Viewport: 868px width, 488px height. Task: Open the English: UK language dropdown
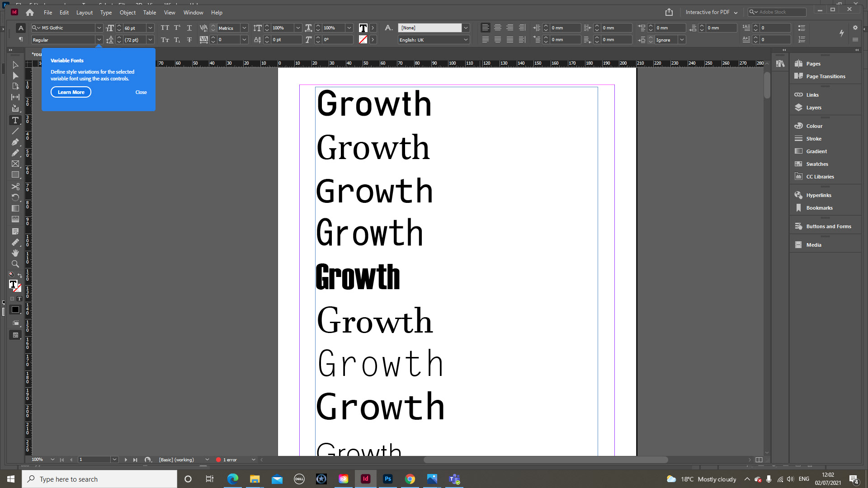(466, 40)
